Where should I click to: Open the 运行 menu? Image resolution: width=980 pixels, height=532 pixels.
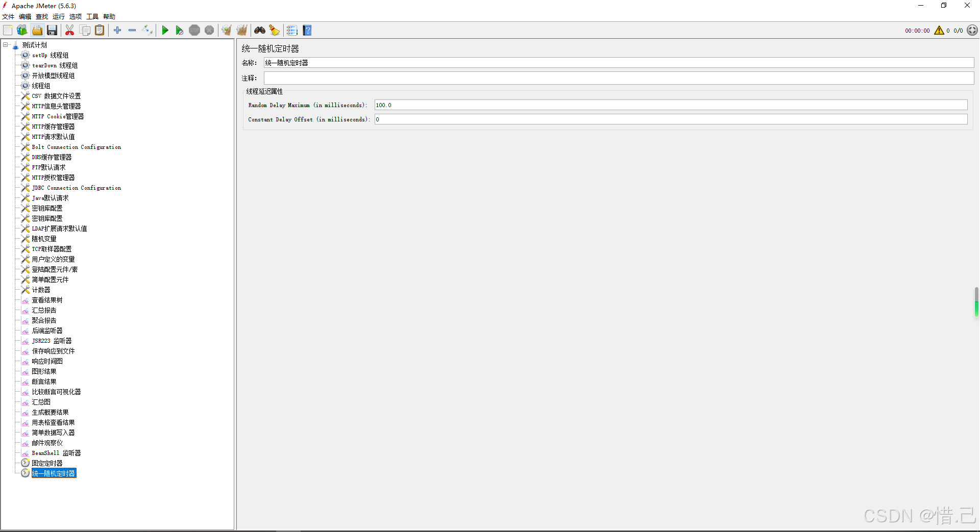point(59,17)
